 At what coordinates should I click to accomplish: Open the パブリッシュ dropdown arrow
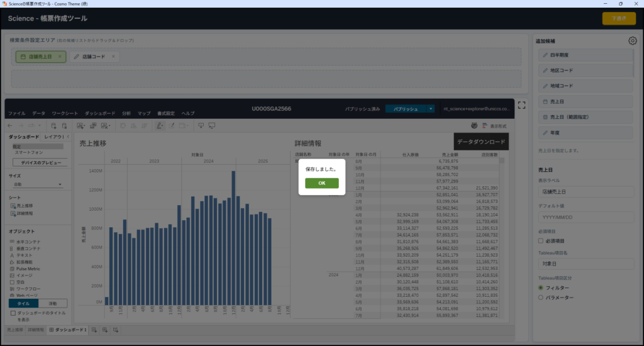(x=430, y=109)
